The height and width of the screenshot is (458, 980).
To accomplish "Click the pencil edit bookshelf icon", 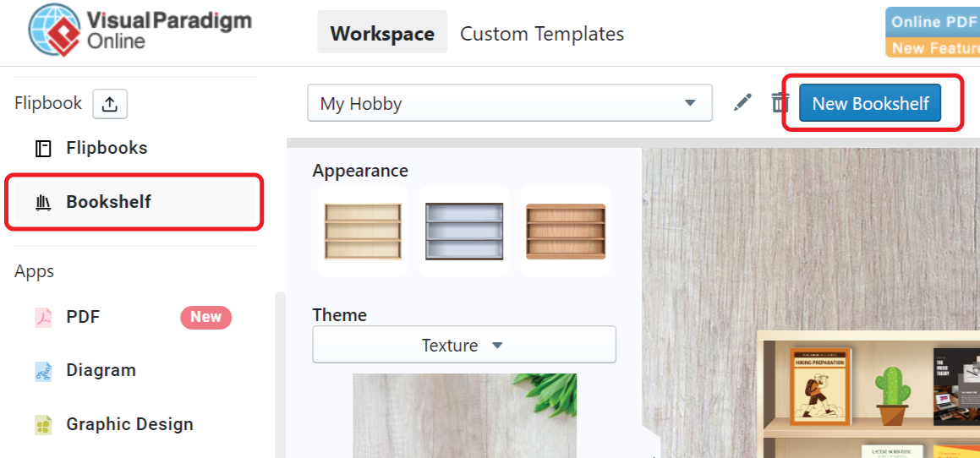I will 742,103.
